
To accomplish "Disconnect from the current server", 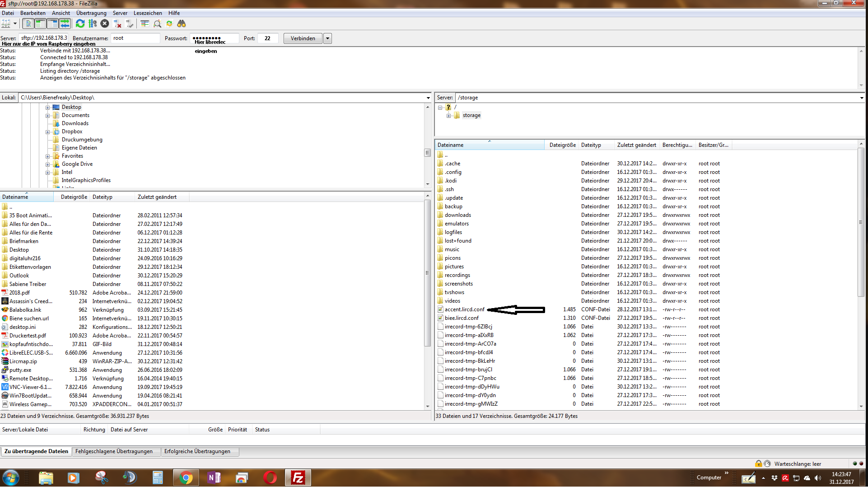I will click(117, 23).
